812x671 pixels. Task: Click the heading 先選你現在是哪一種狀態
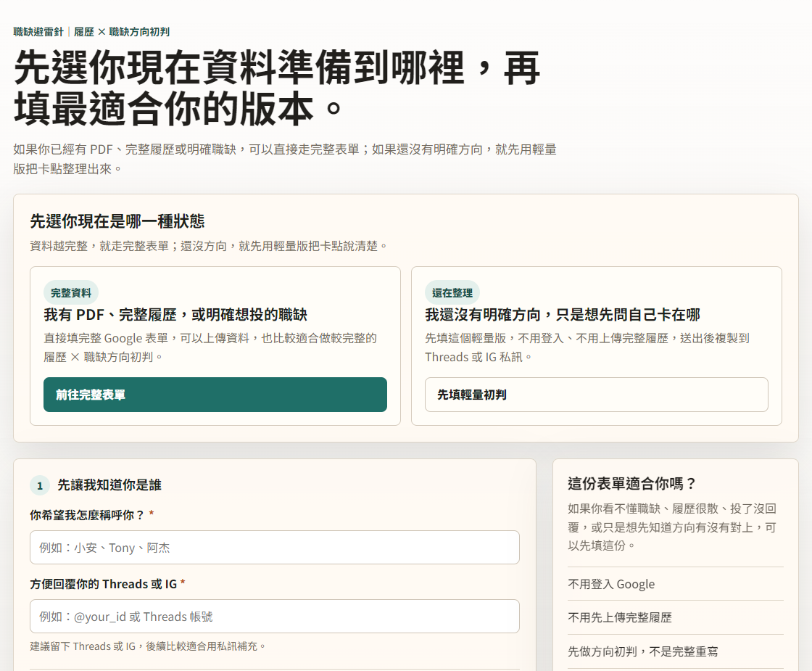[117, 221]
